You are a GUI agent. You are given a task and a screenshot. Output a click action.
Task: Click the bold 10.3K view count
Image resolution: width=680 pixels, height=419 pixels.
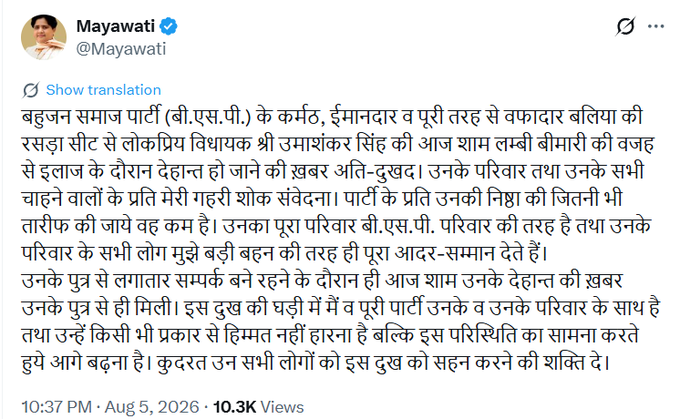[234, 407]
